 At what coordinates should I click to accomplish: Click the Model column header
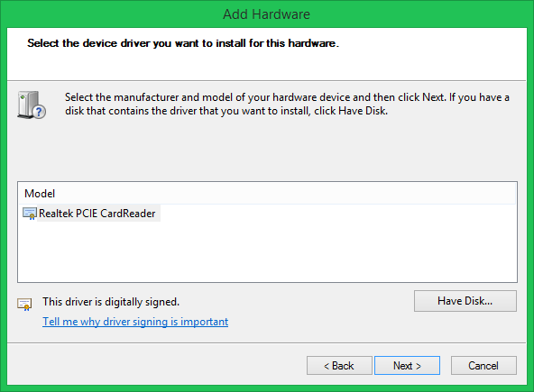(40, 194)
